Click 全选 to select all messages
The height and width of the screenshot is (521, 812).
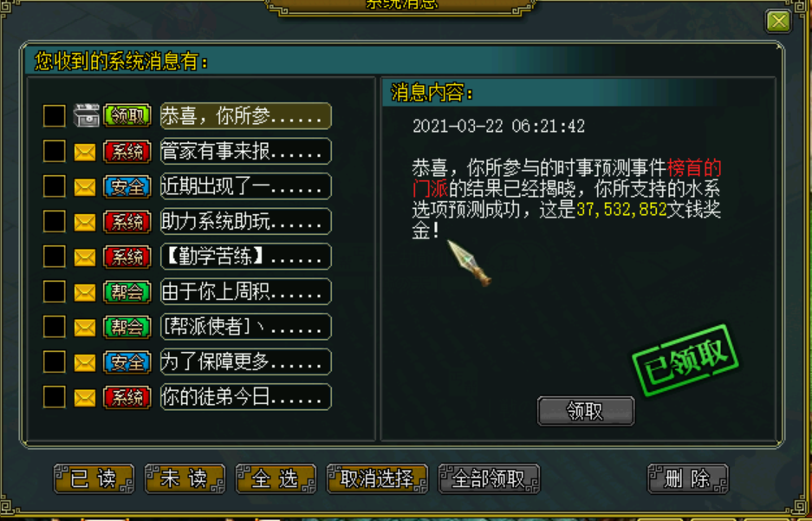(x=276, y=479)
